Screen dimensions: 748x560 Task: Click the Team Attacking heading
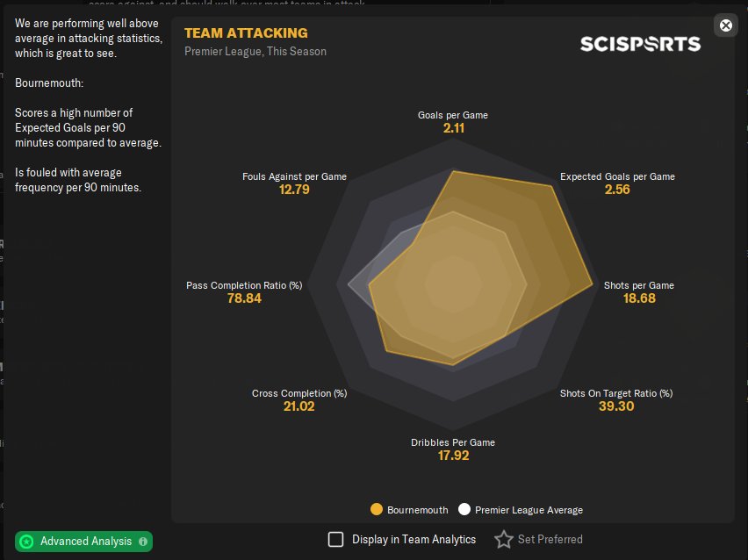246,33
